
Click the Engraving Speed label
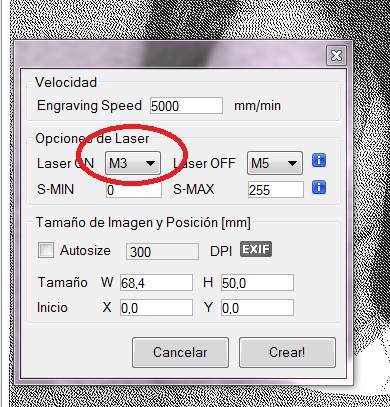click(89, 106)
